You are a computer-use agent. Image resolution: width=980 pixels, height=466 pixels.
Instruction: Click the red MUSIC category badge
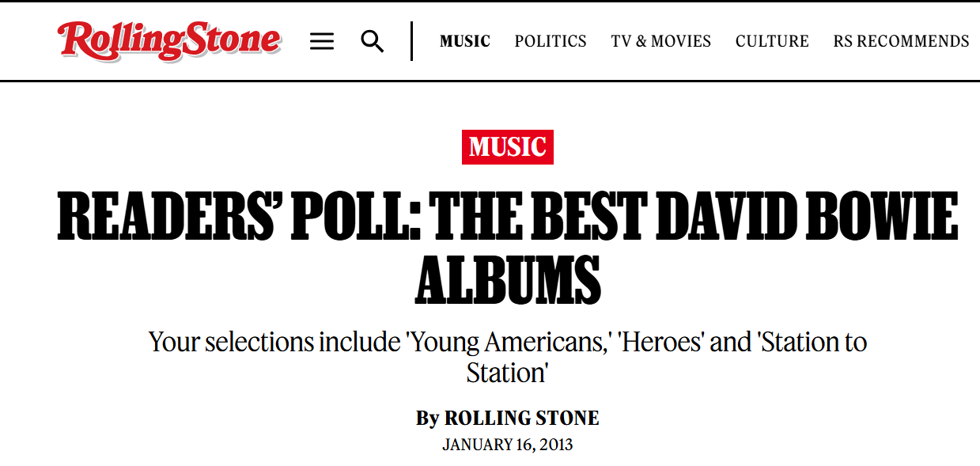pyautogui.click(x=508, y=147)
